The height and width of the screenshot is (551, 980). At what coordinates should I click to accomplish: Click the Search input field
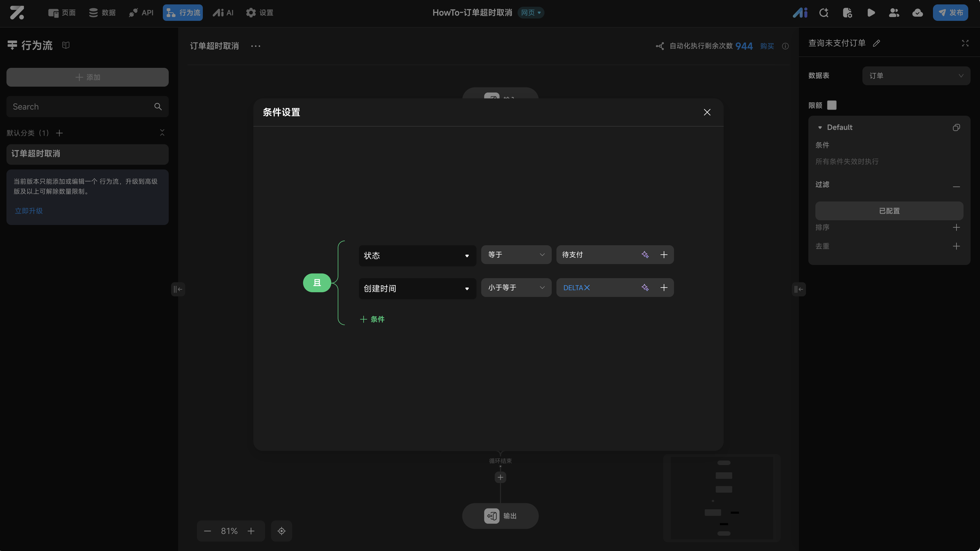80,107
